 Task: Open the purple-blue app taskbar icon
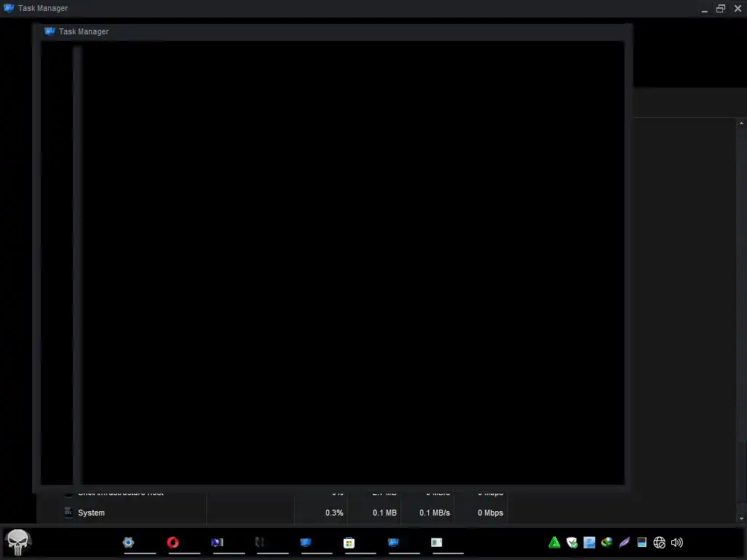217,542
